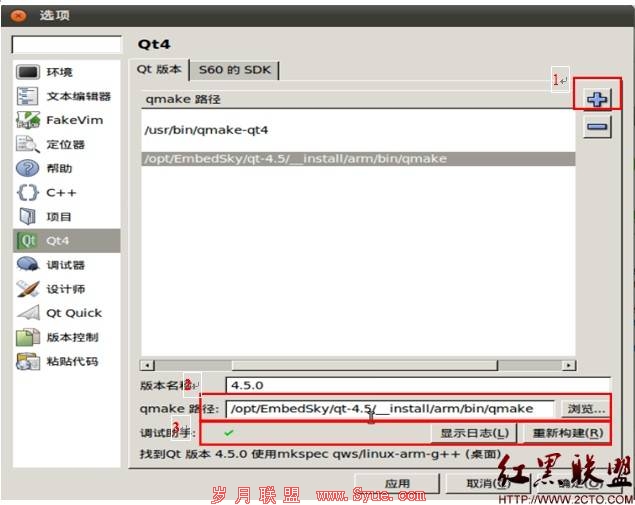Screen dimensions: 635x505
Task: Click the 显示日志(L) button
Action: (474, 433)
